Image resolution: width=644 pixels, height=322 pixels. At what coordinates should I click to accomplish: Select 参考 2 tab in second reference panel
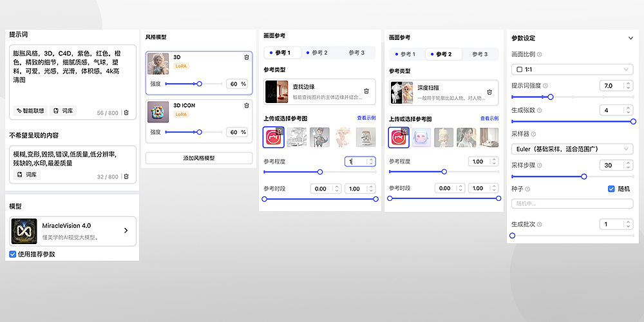pos(444,54)
